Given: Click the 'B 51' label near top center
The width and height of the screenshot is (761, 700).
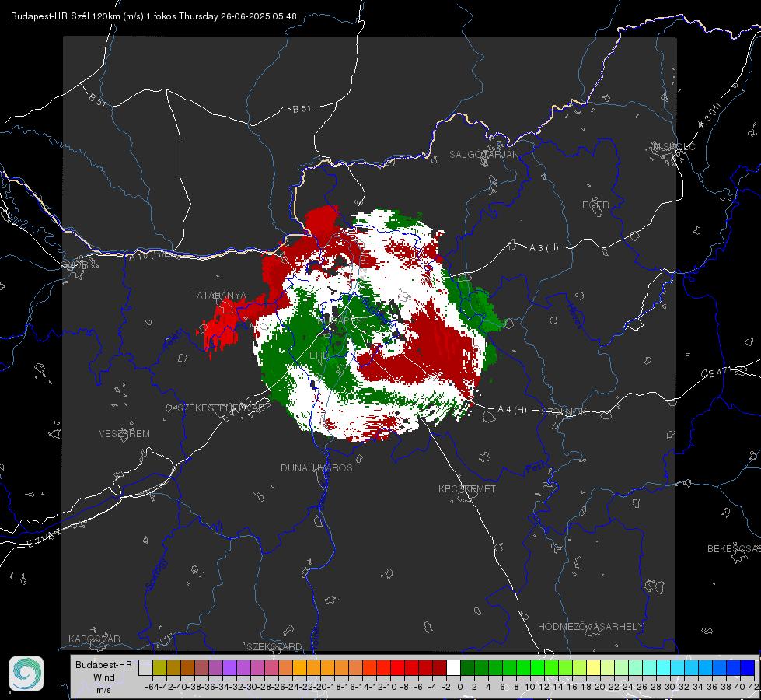Looking at the screenshot, I should click(302, 109).
